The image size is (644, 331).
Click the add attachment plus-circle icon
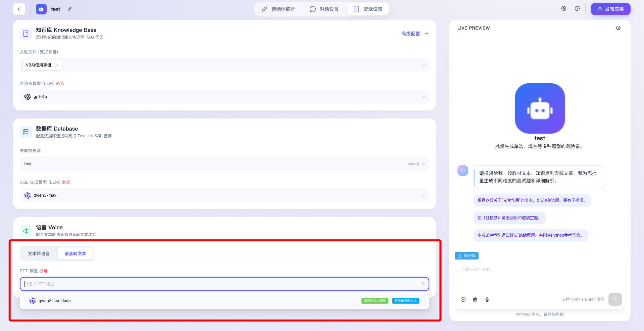[463, 299]
